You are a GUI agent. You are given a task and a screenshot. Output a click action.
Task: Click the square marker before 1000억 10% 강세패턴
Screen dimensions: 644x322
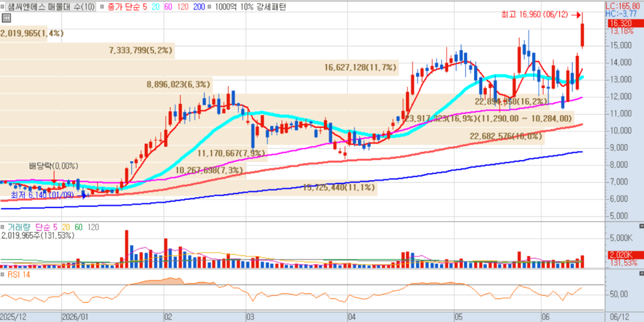pyautogui.click(x=210, y=7)
